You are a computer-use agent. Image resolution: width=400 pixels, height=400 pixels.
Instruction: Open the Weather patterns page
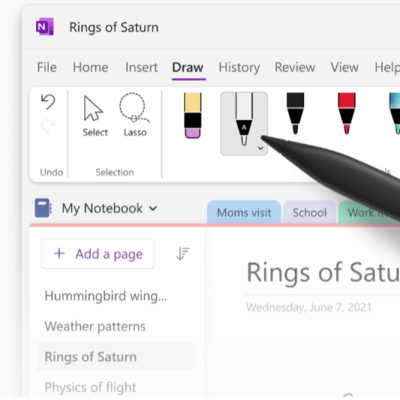95,326
